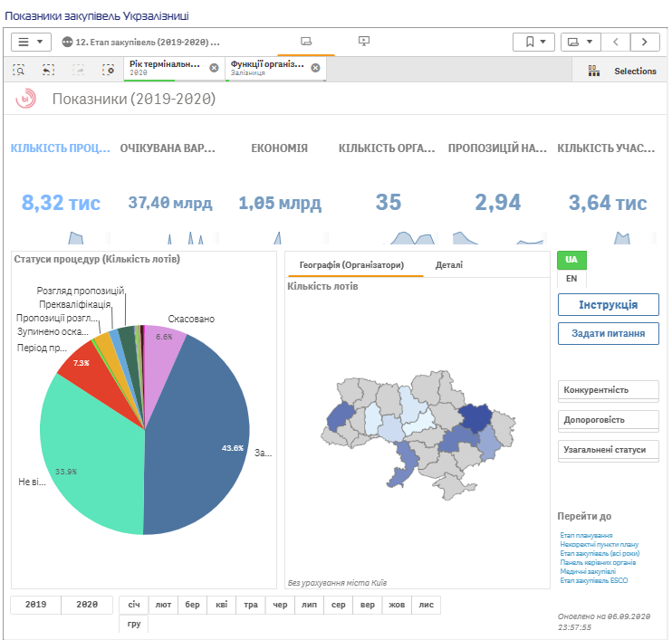Expand the sheet selector dropdown

[581, 42]
